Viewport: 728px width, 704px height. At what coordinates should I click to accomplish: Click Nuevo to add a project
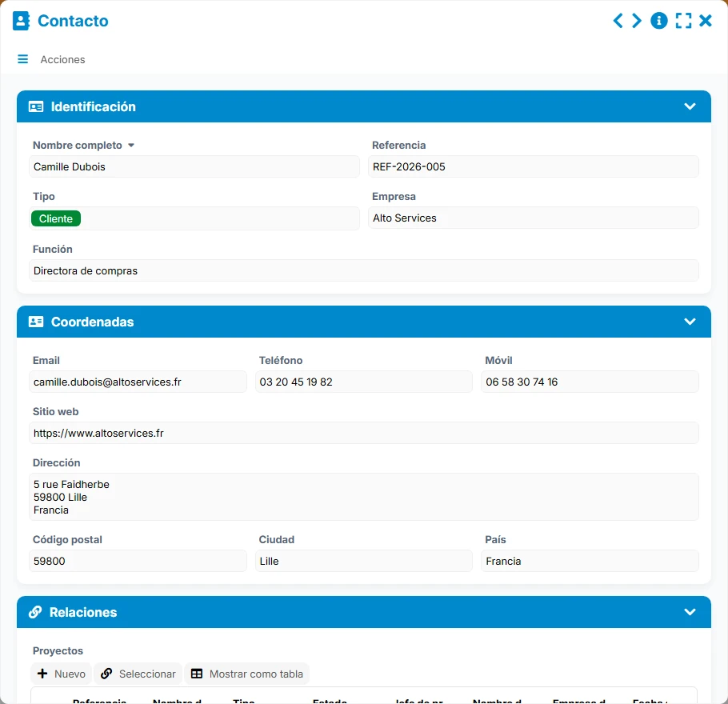coord(62,674)
